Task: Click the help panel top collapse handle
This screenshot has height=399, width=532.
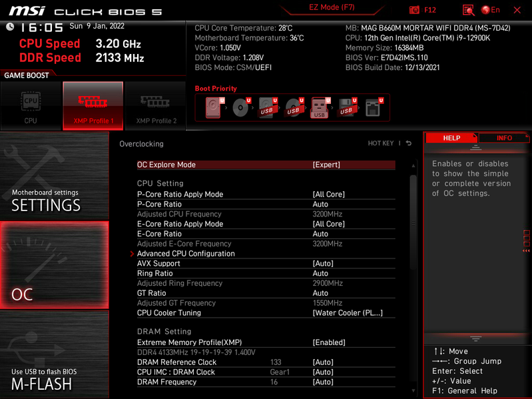Action: pos(475,148)
